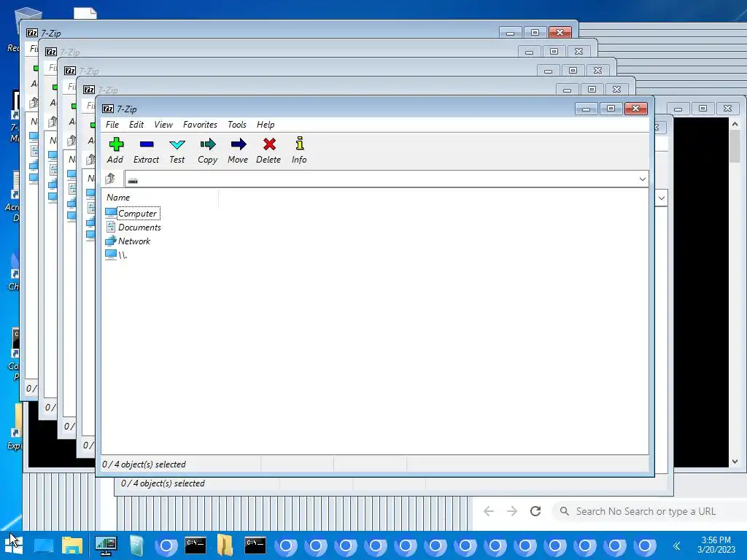
Task: Open the File menu in front 7-Zip window
Action: tap(112, 124)
